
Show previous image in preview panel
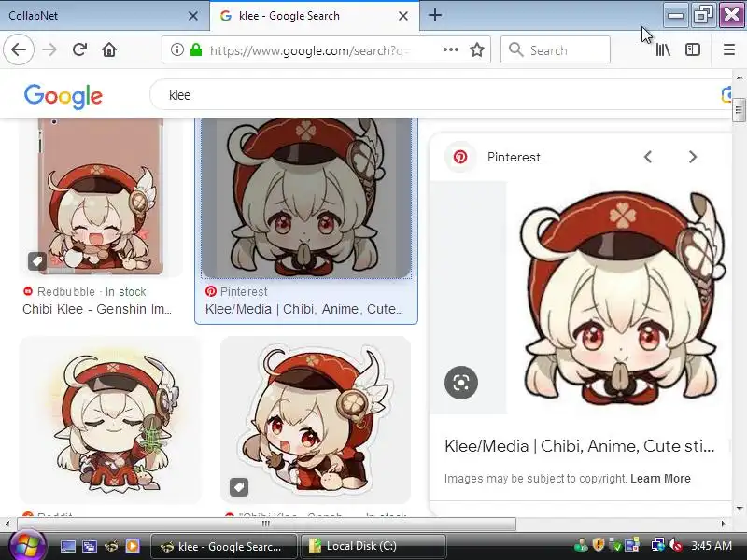[648, 157]
